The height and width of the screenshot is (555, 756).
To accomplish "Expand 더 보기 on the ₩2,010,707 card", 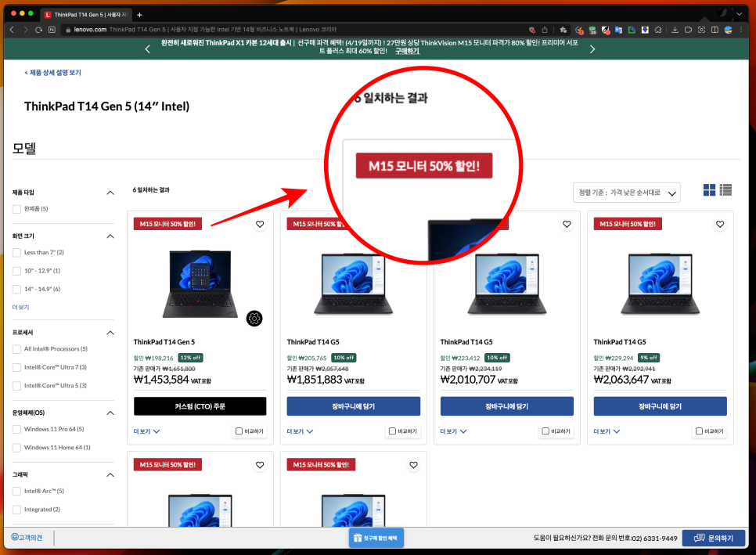I will click(453, 431).
